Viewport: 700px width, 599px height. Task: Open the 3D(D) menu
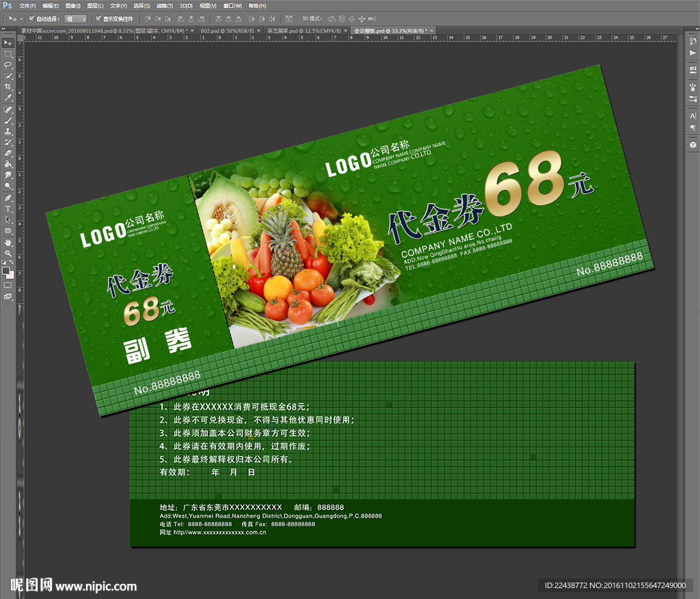point(186,5)
